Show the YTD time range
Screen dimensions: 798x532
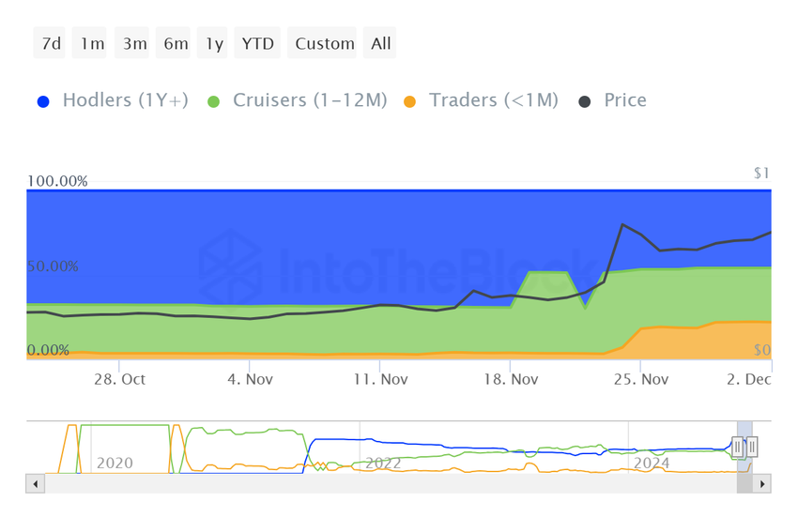click(257, 43)
